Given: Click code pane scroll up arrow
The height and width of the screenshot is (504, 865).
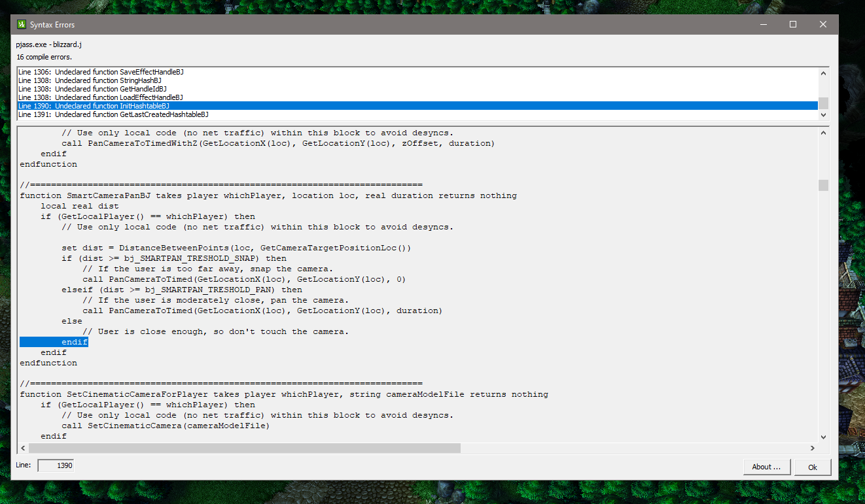Looking at the screenshot, I should point(823,133).
